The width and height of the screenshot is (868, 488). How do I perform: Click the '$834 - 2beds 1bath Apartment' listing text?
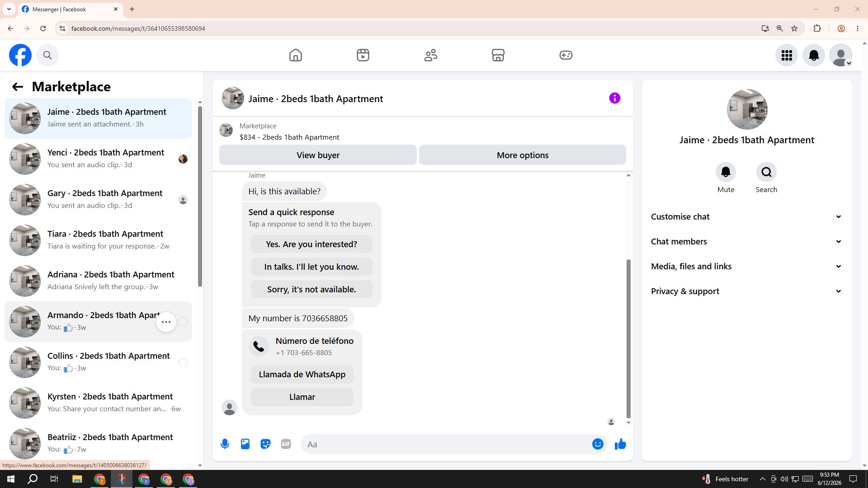[289, 137]
